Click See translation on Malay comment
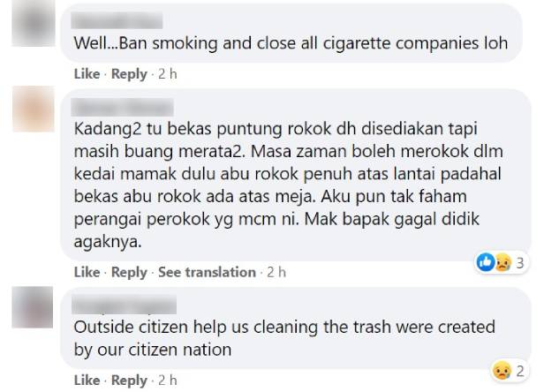This screenshot has width=559, height=392. pyautogui.click(x=207, y=272)
